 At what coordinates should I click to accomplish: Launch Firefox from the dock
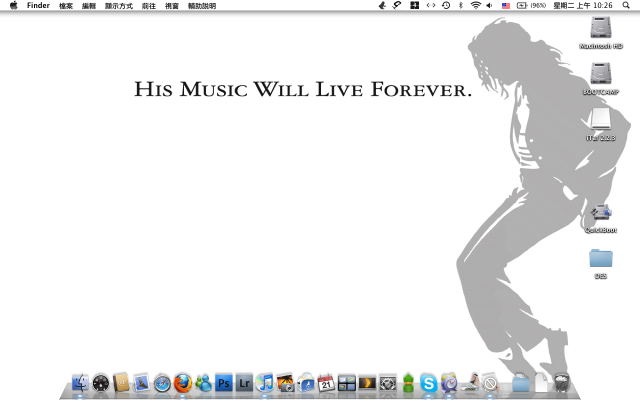tap(182, 383)
